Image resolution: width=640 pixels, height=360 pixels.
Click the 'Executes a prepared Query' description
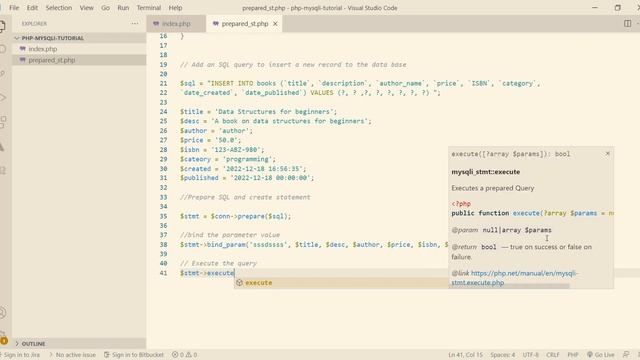493,188
